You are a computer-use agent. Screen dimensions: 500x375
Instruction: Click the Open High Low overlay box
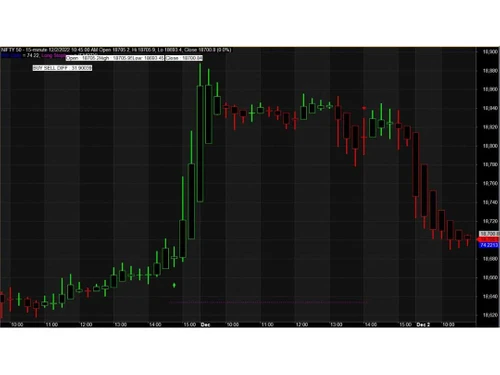[x=115, y=58]
